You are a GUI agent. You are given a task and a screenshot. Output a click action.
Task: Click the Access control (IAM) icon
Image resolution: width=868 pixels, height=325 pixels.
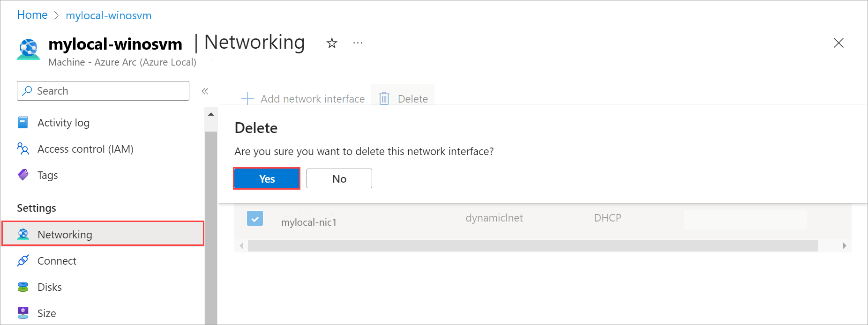point(23,149)
